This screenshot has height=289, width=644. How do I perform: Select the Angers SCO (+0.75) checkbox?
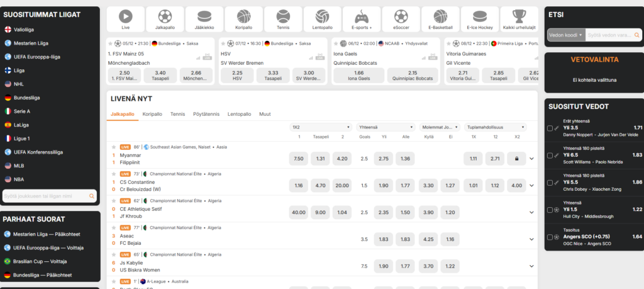pyautogui.click(x=550, y=237)
